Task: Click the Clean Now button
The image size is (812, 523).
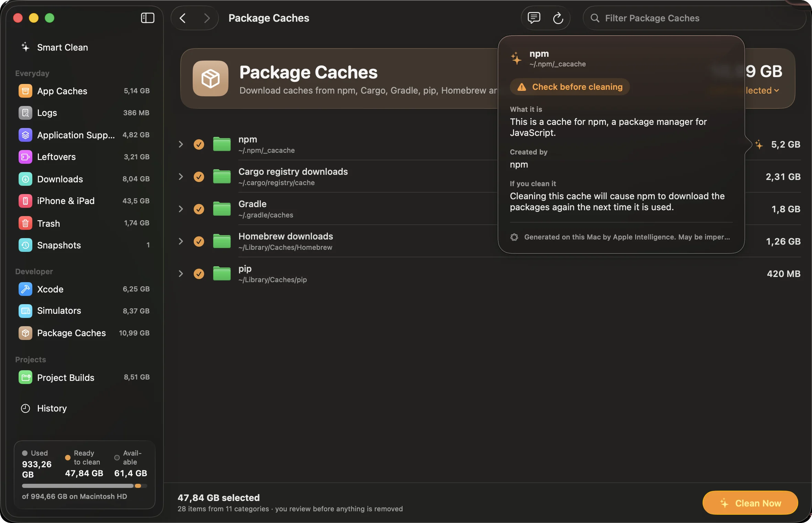Action: pyautogui.click(x=750, y=503)
